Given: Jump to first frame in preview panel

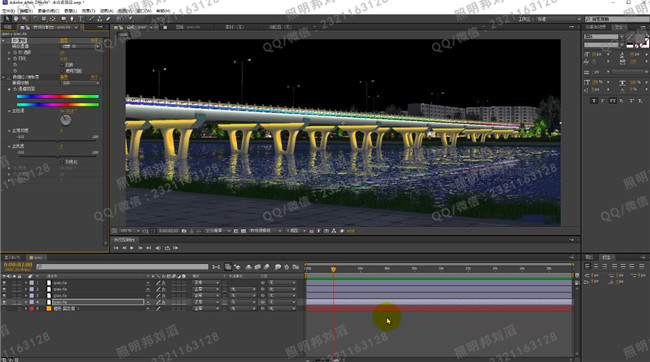Looking at the screenshot, I should pyautogui.click(x=116, y=248).
